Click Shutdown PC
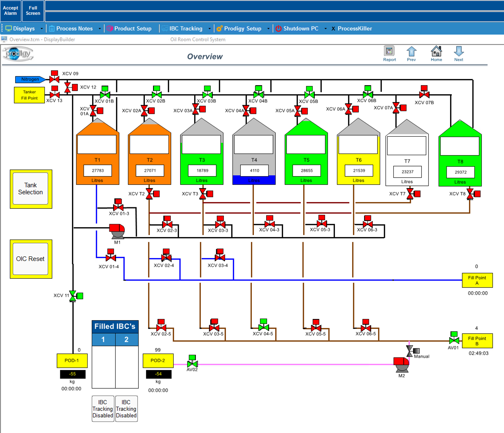504x433 pixels. [x=297, y=29]
